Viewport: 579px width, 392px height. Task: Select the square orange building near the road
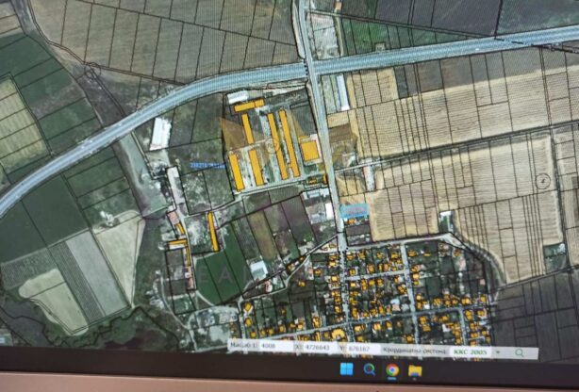[309, 150]
